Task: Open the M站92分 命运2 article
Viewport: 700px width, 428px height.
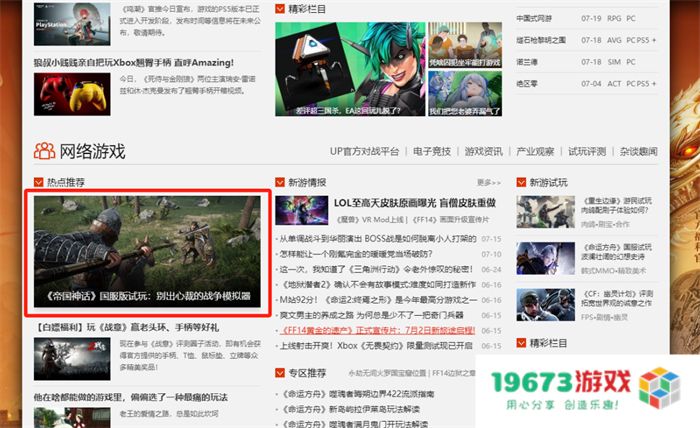Action: [378, 300]
